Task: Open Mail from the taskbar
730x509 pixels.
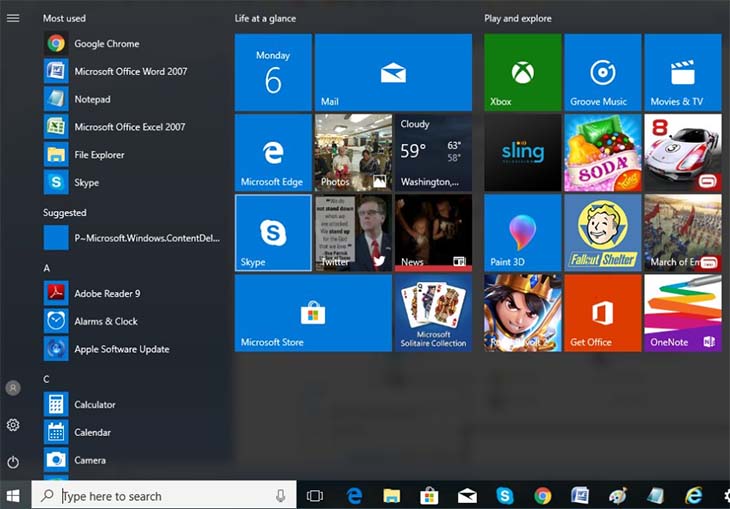Action: [467, 496]
